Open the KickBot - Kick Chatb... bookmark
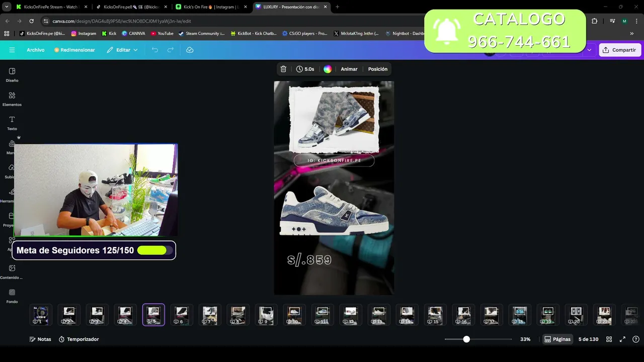Image resolution: width=644 pixels, height=362 pixels. coord(254,34)
